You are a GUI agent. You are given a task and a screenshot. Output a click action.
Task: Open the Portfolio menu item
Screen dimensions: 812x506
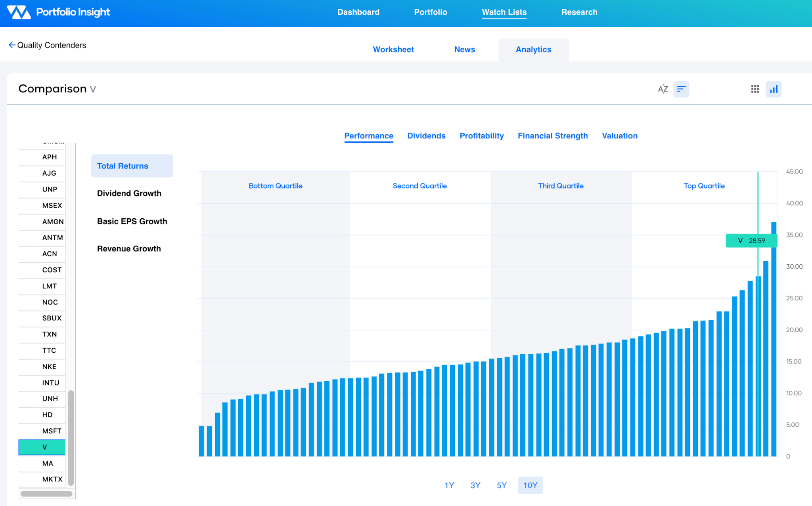coord(431,12)
